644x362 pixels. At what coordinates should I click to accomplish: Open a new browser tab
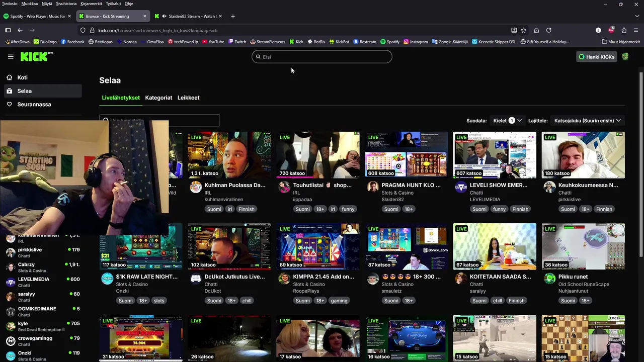point(232,16)
